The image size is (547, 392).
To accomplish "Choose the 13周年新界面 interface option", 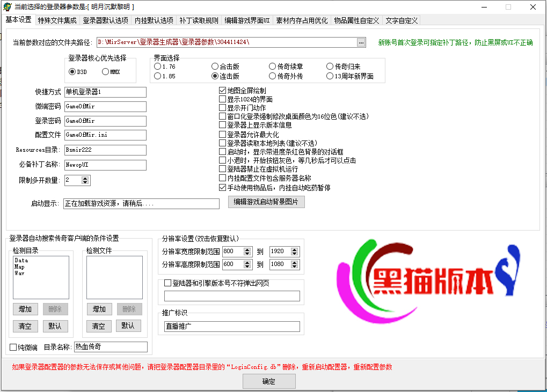I will [330, 76].
